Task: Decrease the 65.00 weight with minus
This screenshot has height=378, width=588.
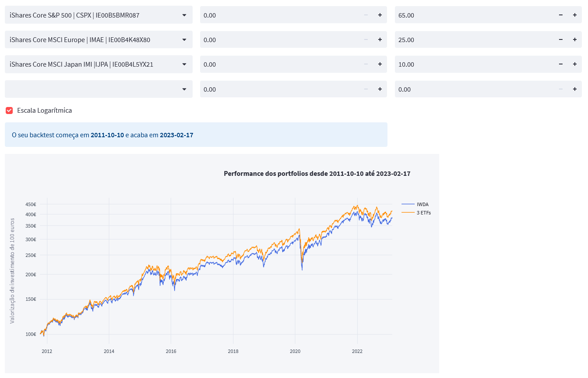Action: pos(560,15)
